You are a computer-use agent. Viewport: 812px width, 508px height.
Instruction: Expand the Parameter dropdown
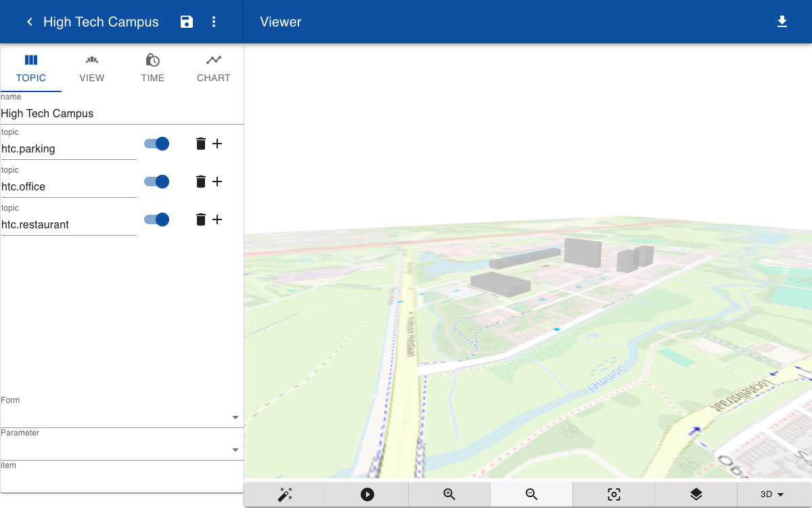122,449
